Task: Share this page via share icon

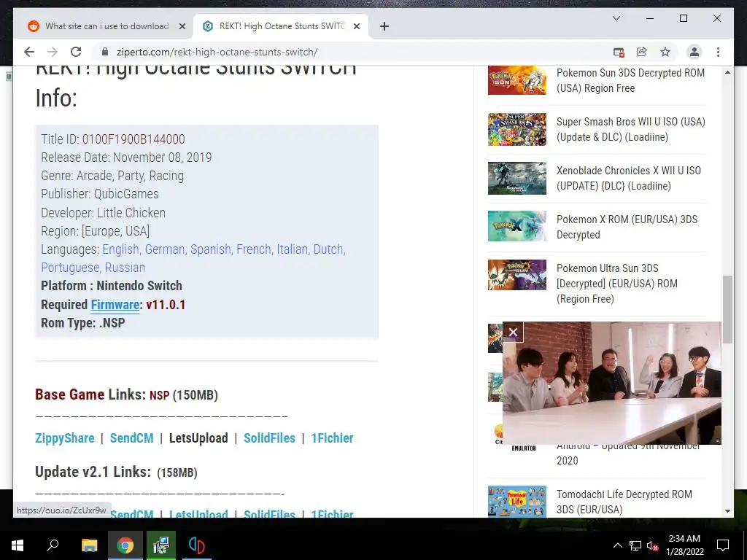Action: tap(642, 52)
